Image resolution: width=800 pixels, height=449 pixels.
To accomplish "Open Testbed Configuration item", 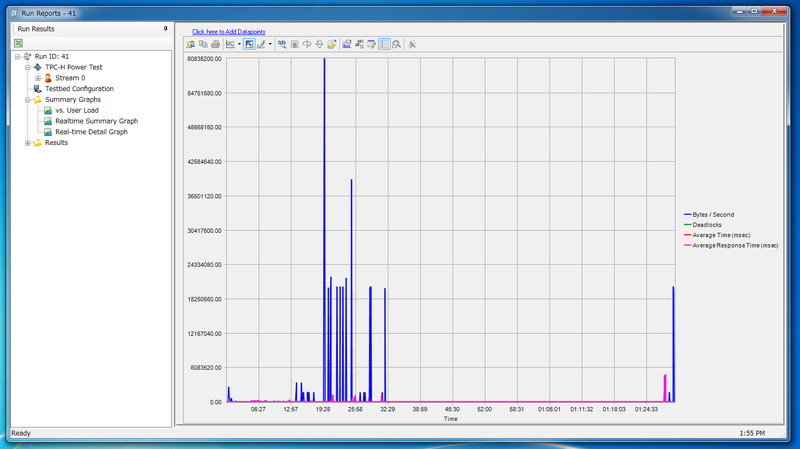I will (79, 89).
